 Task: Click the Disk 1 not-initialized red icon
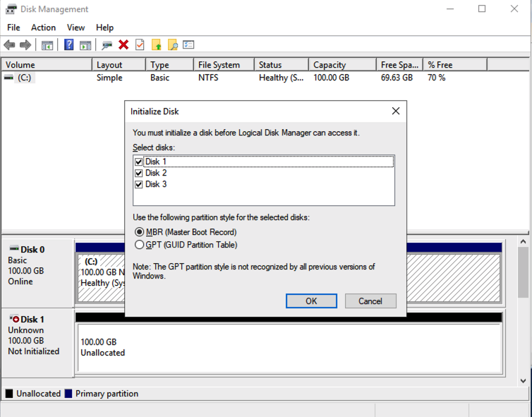14,319
